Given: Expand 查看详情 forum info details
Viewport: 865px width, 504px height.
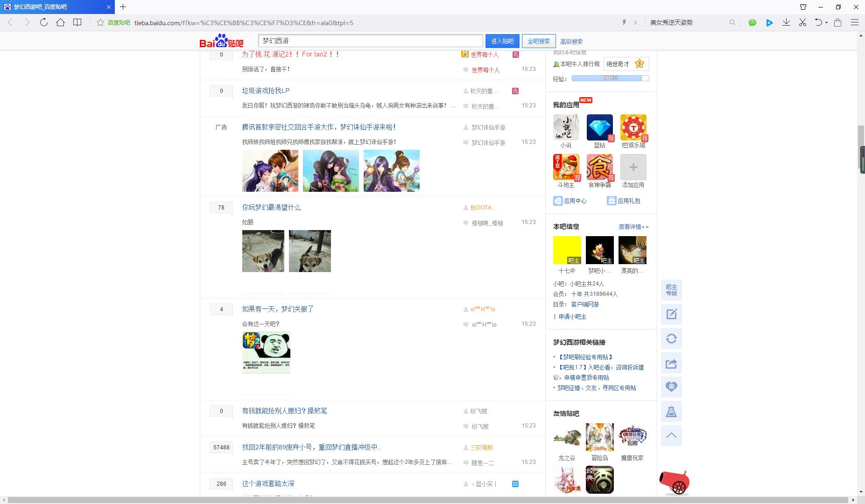Looking at the screenshot, I should pos(633,227).
